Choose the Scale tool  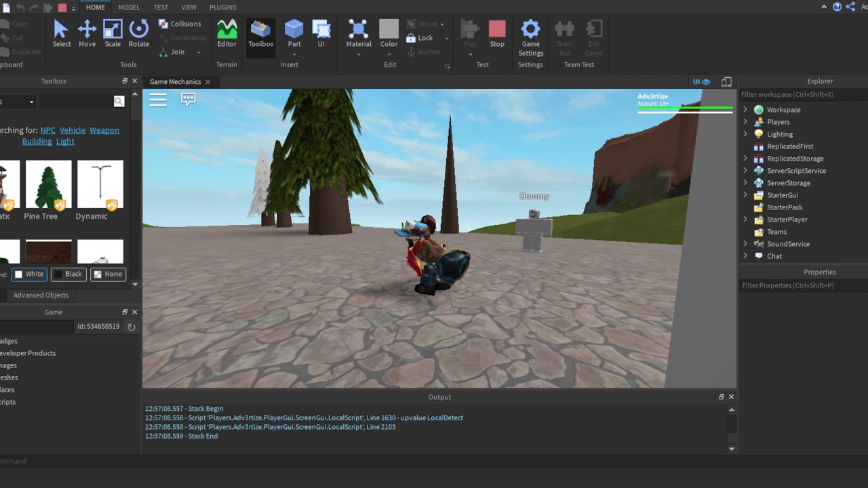point(113,34)
